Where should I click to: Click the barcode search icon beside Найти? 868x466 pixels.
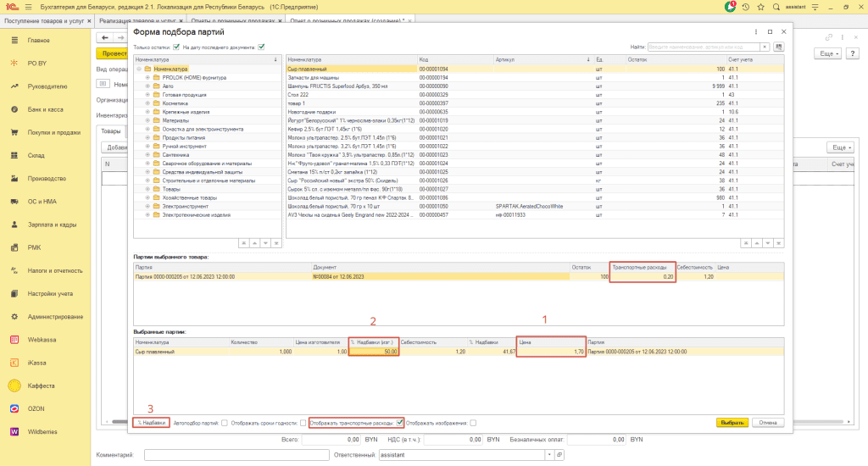point(778,47)
